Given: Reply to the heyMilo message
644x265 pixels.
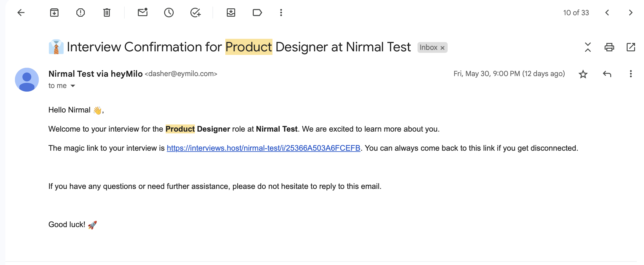Looking at the screenshot, I should tap(607, 74).
